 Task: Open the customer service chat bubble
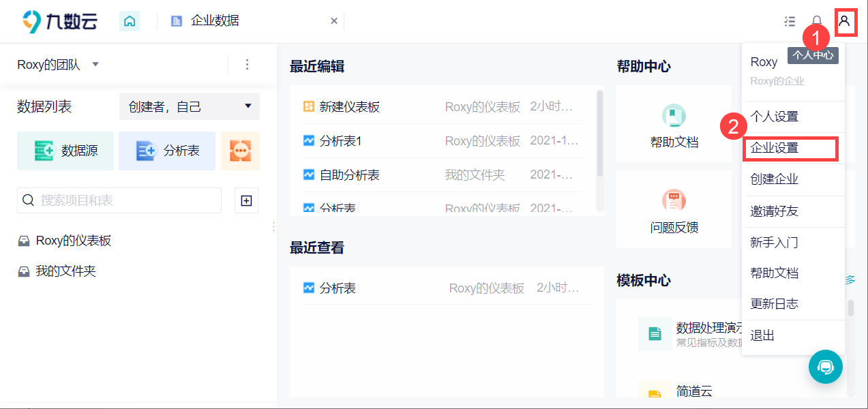[x=826, y=367]
